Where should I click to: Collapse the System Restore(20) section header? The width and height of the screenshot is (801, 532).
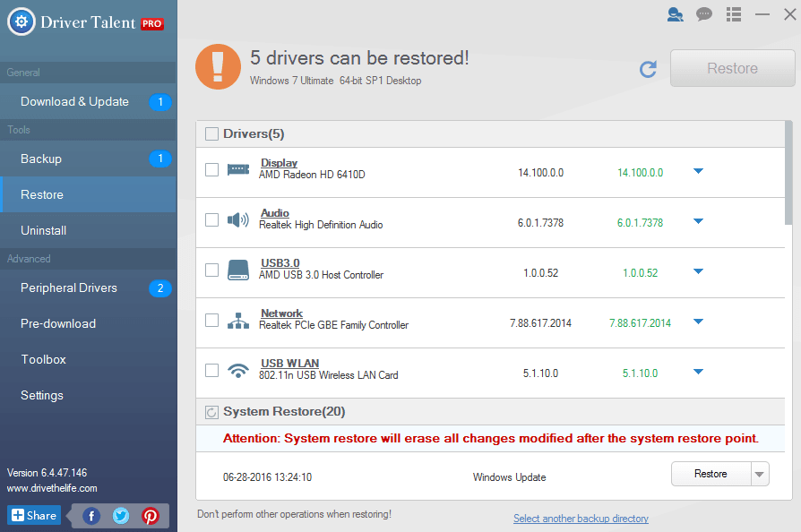211,412
